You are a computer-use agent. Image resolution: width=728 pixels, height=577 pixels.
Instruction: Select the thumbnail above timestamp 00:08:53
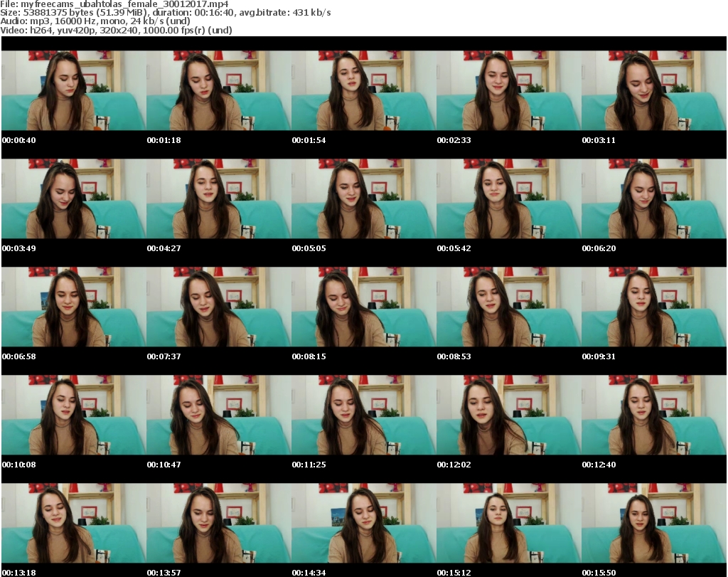[x=508, y=307]
